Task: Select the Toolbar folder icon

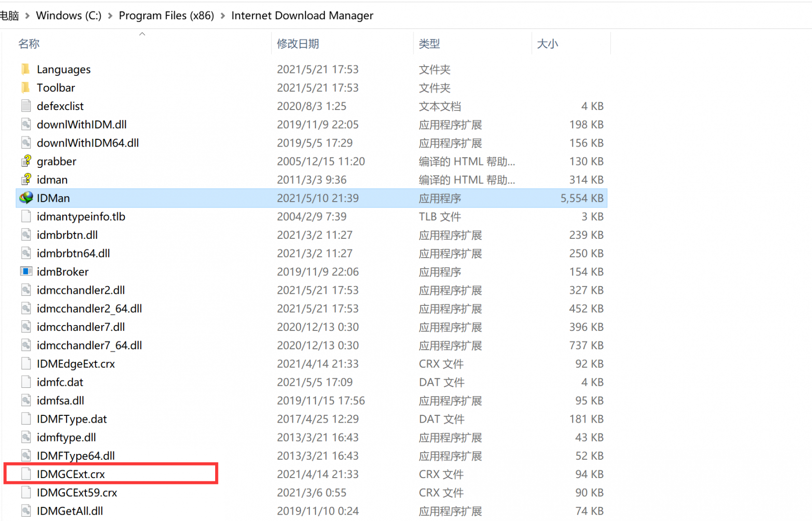Action: coord(26,88)
